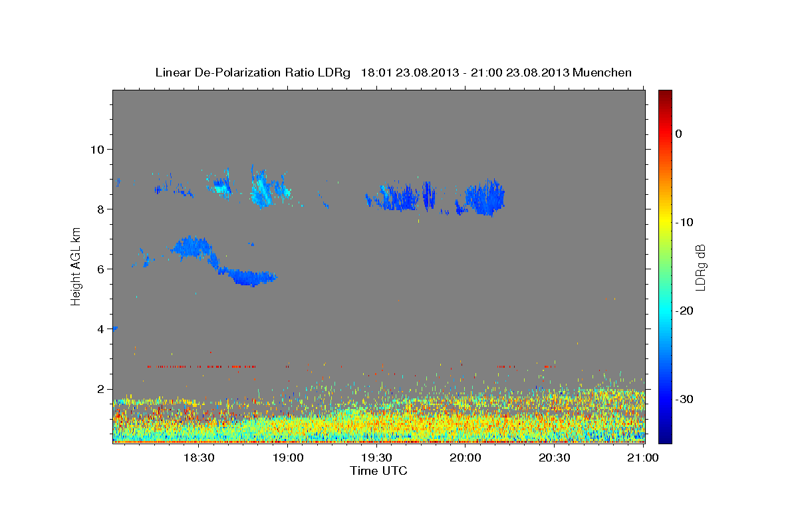Click the plot title 'Linear De-Polarization Ratio LDRg'
The height and width of the screenshot is (532, 798).
click(253, 72)
